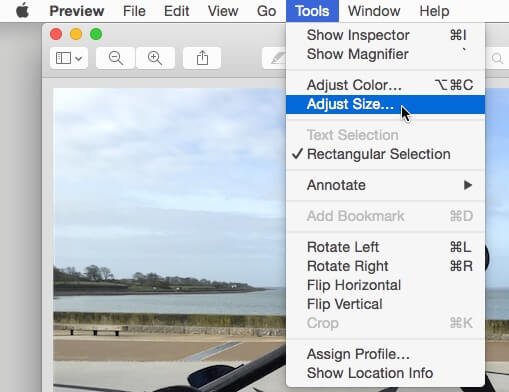
Task: Click the Zoom In magnifier icon
Action: [x=155, y=58]
